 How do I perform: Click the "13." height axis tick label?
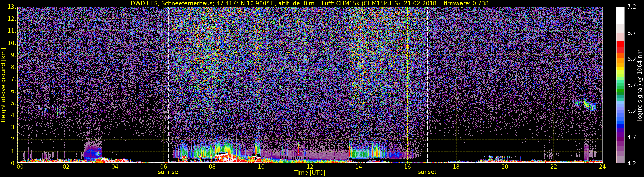click(x=12, y=7)
